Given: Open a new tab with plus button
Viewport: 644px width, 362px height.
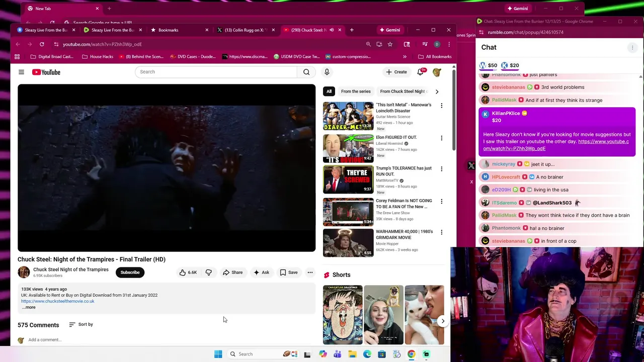Looking at the screenshot, I should 352,30.
